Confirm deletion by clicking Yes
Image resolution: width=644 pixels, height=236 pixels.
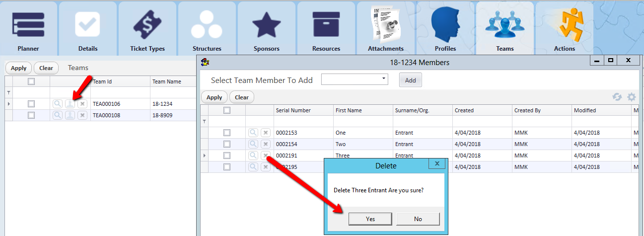point(370,219)
